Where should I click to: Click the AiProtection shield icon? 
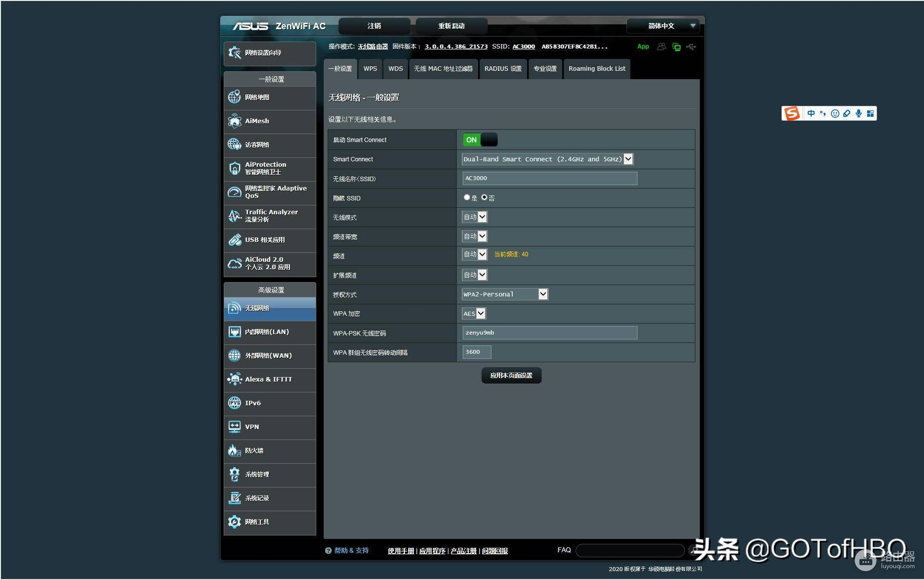235,169
